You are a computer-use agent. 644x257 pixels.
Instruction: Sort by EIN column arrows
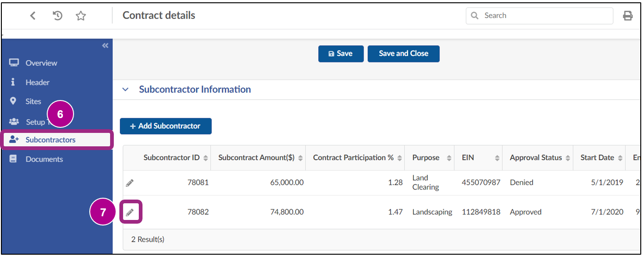pos(497,158)
